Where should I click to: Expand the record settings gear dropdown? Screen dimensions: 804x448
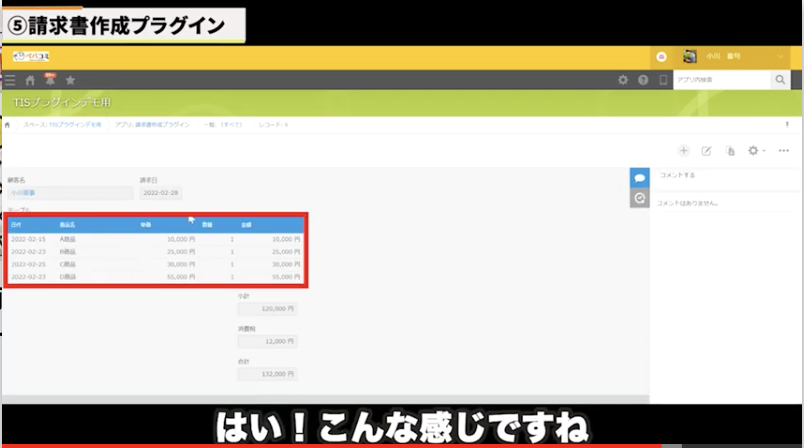pos(756,150)
